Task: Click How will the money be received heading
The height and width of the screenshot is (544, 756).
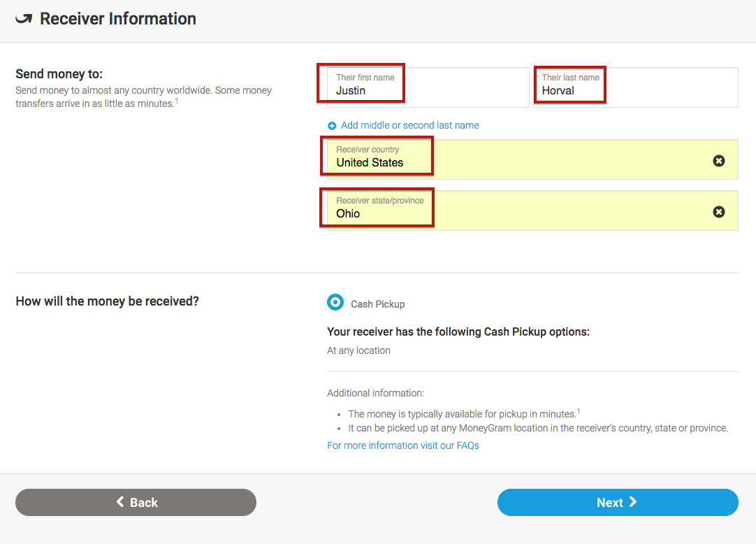Action: click(x=107, y=301)
